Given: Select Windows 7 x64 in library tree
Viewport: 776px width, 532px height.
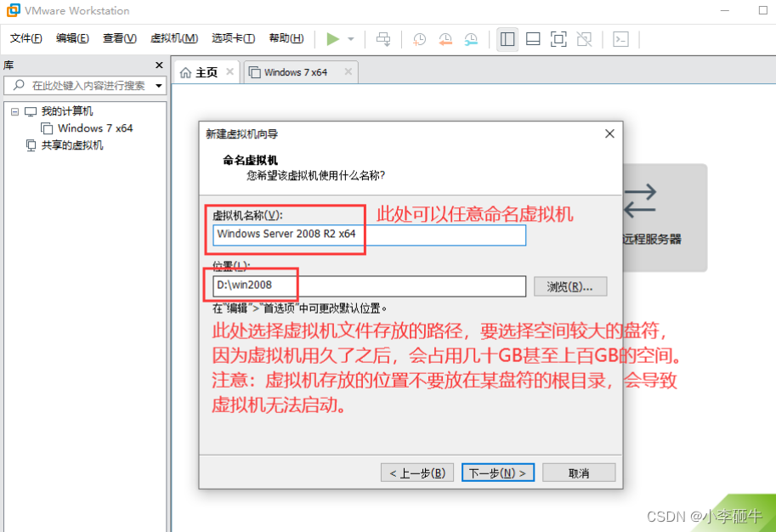Looking at the screenshot, I should click(95, 128).
